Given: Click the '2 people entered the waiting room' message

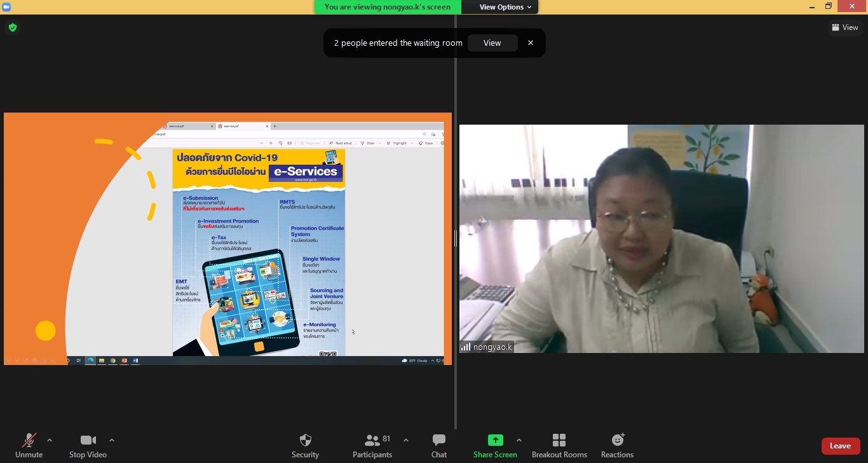Looking at the screenshot, I should [398, 43].
